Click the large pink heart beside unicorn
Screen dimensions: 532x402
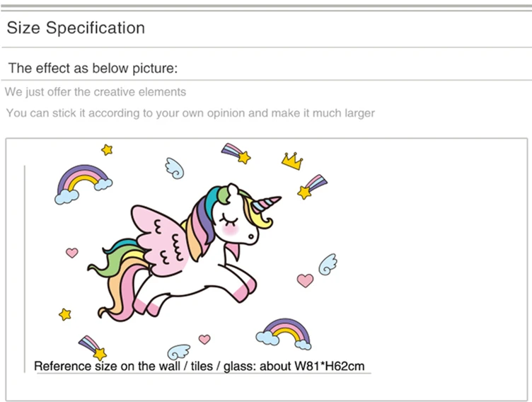point(305,280)
